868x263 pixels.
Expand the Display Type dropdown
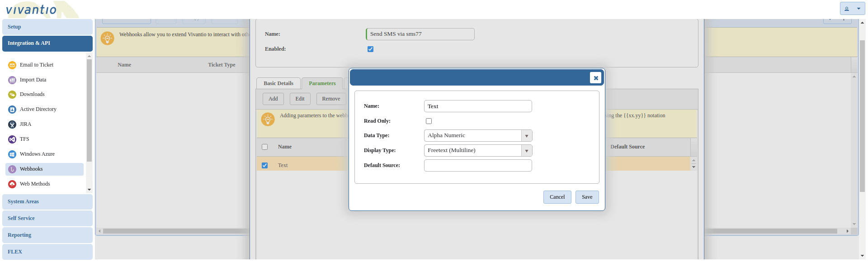coord(526,151)
